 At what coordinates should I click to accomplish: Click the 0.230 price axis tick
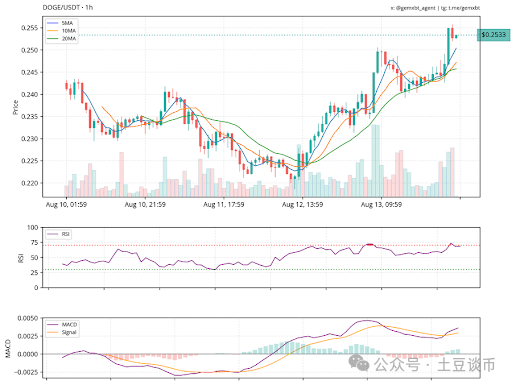pos(30,139)
